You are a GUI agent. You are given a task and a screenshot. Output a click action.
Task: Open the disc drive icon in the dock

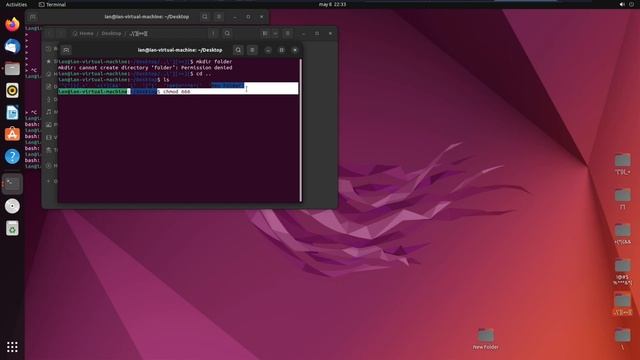(12, 206)
